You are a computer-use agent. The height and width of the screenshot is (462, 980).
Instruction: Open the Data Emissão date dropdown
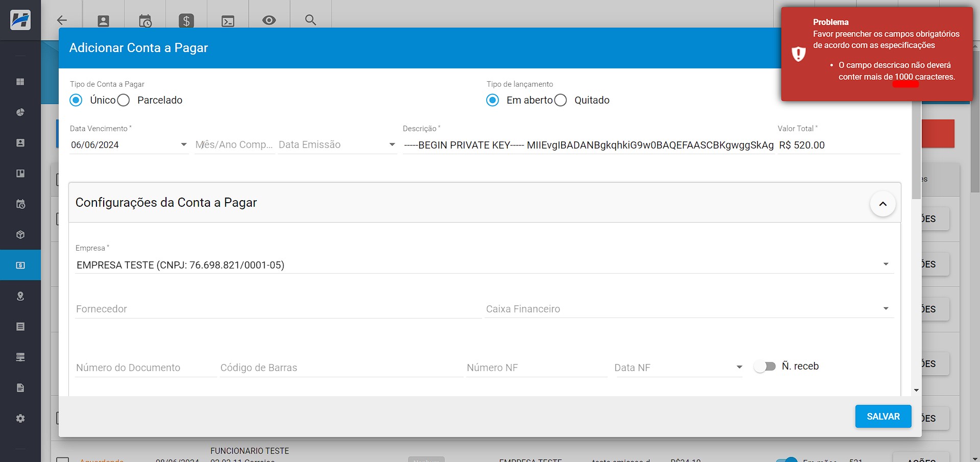pyautogui.click(x=337, y=145)
